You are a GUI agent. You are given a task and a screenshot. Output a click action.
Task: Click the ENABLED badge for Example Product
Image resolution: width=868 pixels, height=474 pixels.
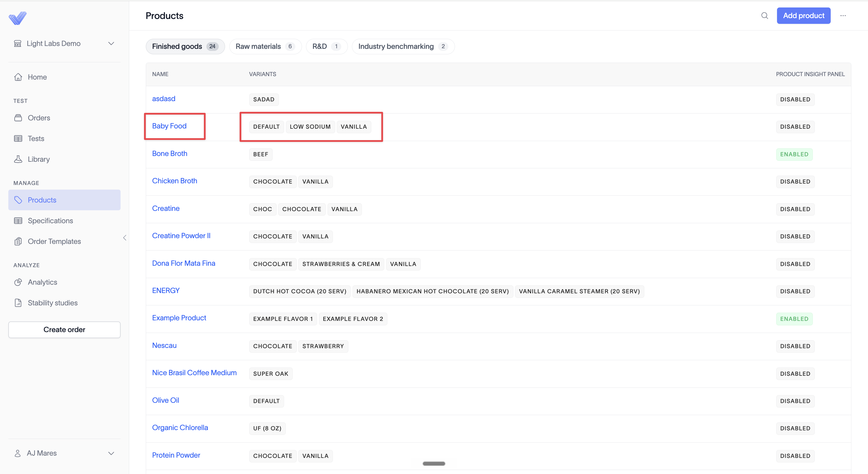pyautogui.click(x=794, y=319)
